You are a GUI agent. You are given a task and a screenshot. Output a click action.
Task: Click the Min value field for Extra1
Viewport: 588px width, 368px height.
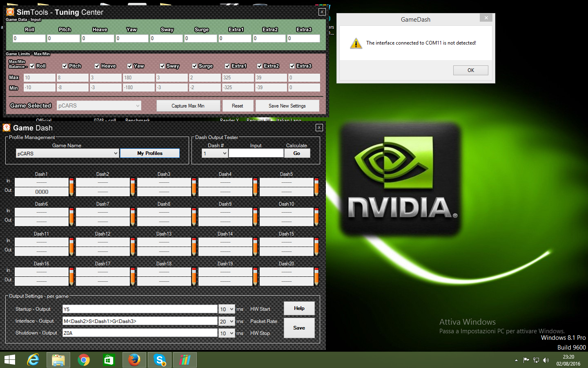pos(238,87)
